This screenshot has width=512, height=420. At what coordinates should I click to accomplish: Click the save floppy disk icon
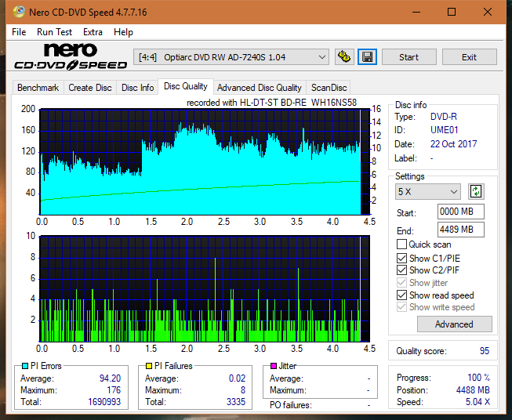[368, 57]
